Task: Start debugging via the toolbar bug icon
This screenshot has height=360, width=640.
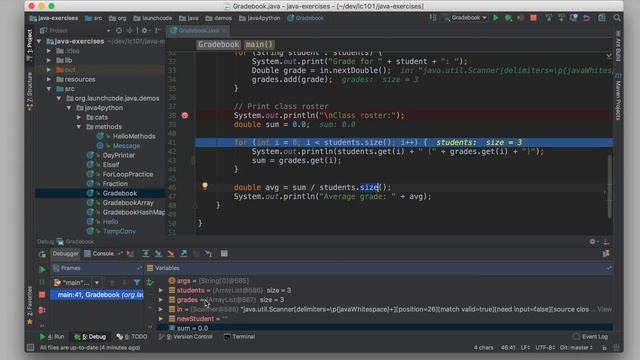Action: tap(508, 18)
